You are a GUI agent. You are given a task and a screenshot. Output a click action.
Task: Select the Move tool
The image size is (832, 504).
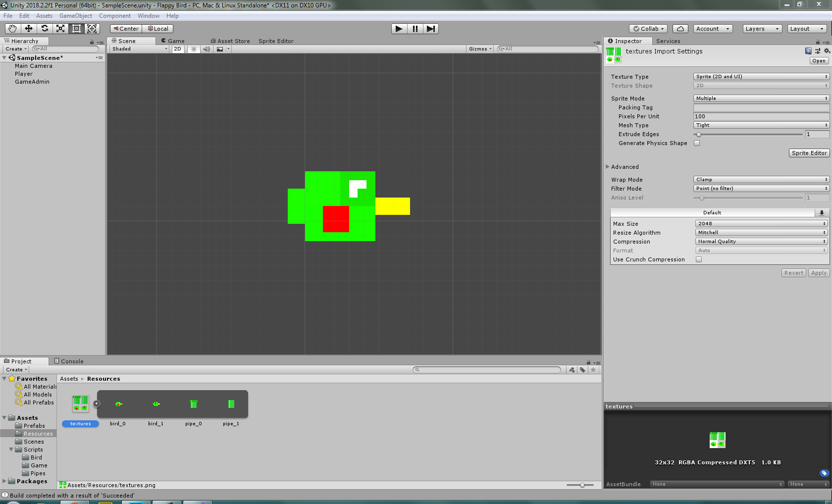[x=28, y=28]
